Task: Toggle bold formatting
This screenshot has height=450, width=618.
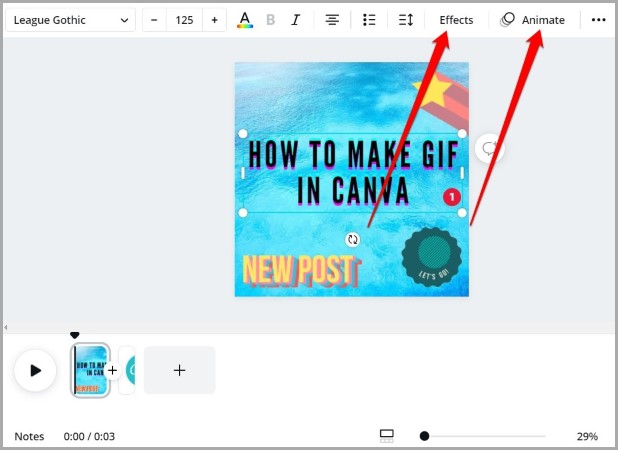Action: (x=270, y=20)
